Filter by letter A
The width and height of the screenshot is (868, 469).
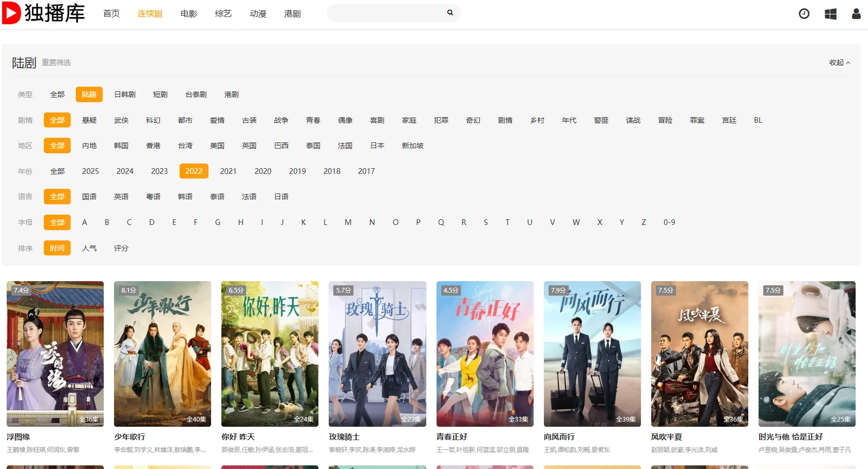85,222
